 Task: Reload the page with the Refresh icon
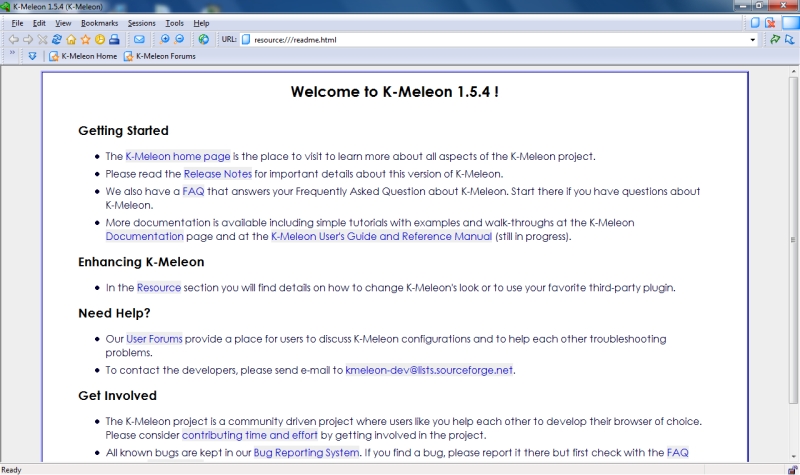click(57, 39)
